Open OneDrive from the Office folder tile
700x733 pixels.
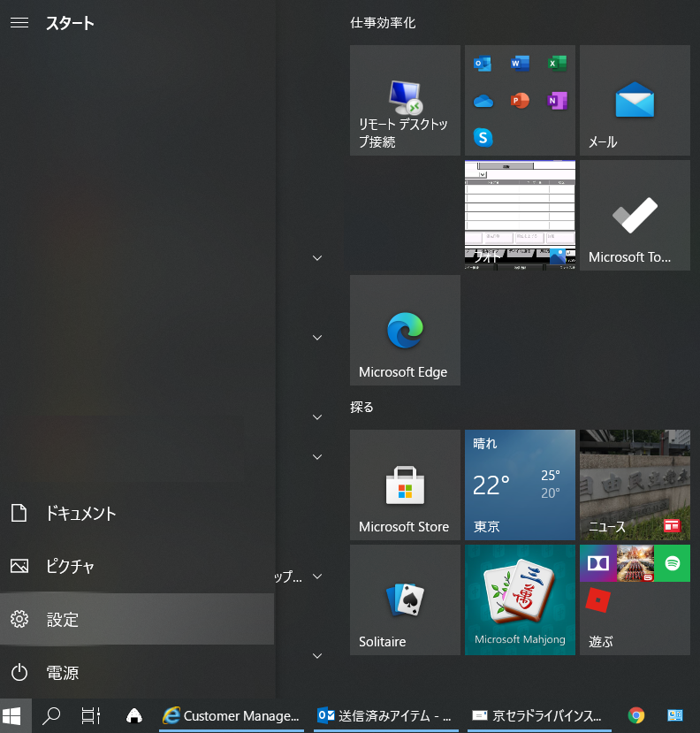pyautogui.click(x=483, y=101)
